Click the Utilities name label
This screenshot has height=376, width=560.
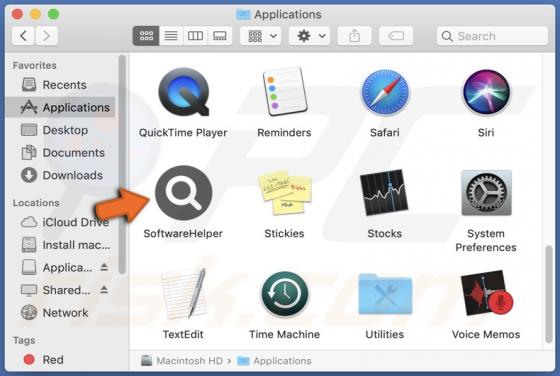[385, 334]
